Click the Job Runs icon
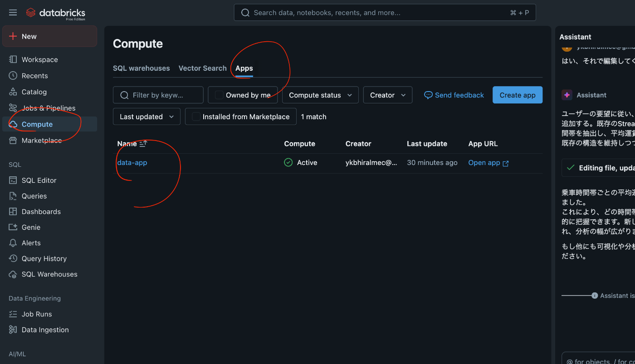This screenshot has width=635, height=364. tap(13, 314)
